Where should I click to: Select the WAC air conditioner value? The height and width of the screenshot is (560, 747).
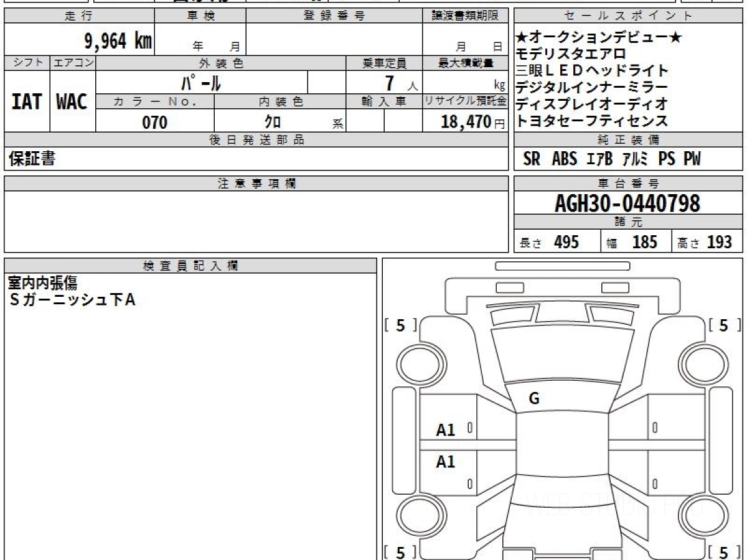tap(72, 101)
